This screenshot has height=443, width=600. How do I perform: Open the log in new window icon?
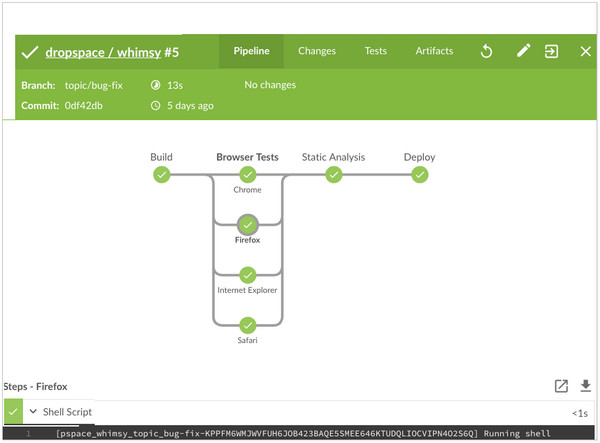point(561,386)
